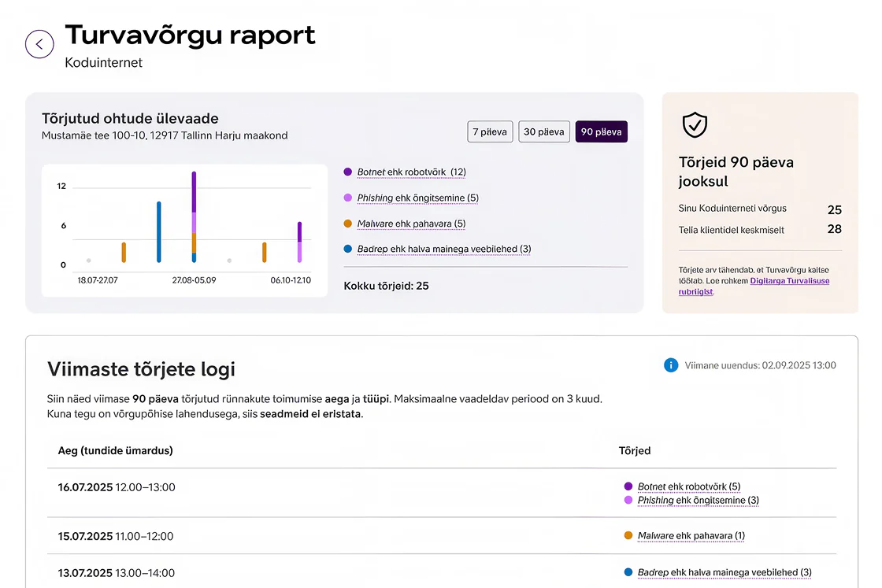Click the chart axis label 06.10-12.10
The width and height of the screenshot is (882, 588).
pos(291,280)
